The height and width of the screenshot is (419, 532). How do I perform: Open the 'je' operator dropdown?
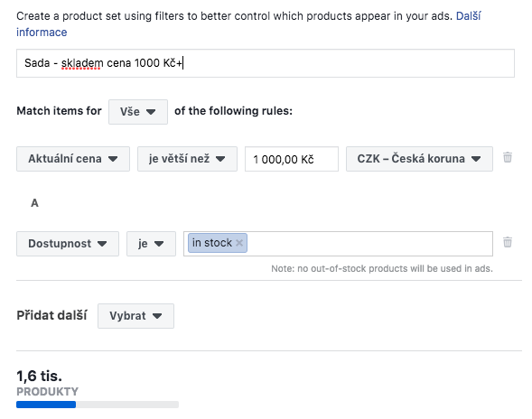coord(151,244)
